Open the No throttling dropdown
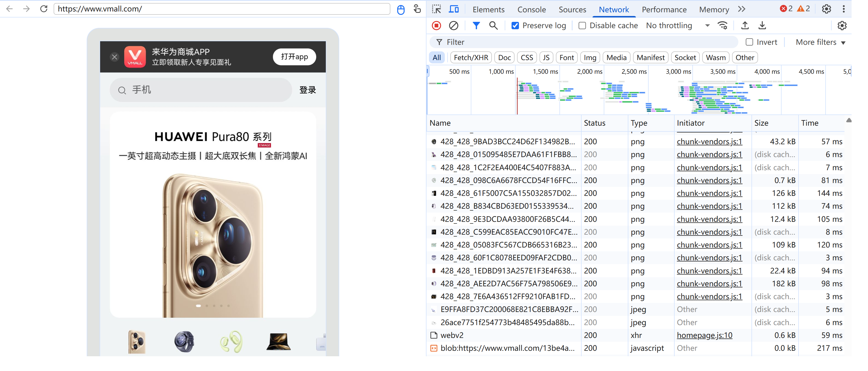868x371 pixels. pyautogui.click(x=678, y=26)
